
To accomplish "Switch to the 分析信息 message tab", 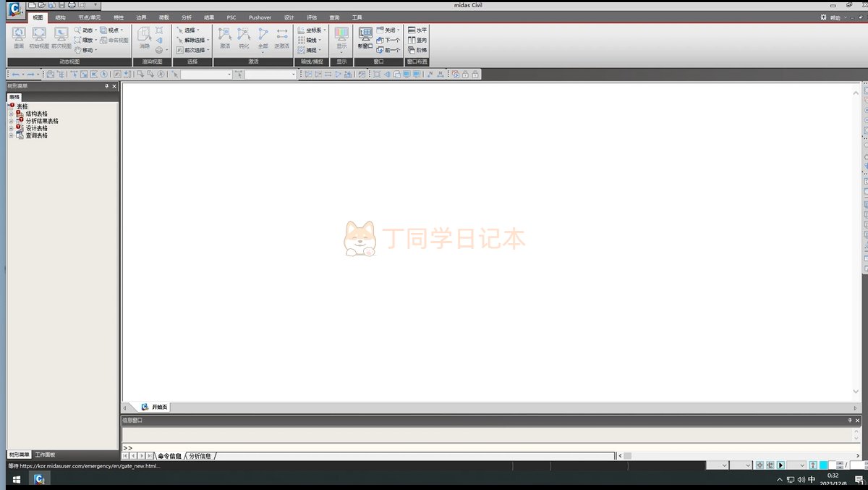I will tap(200, 456).
